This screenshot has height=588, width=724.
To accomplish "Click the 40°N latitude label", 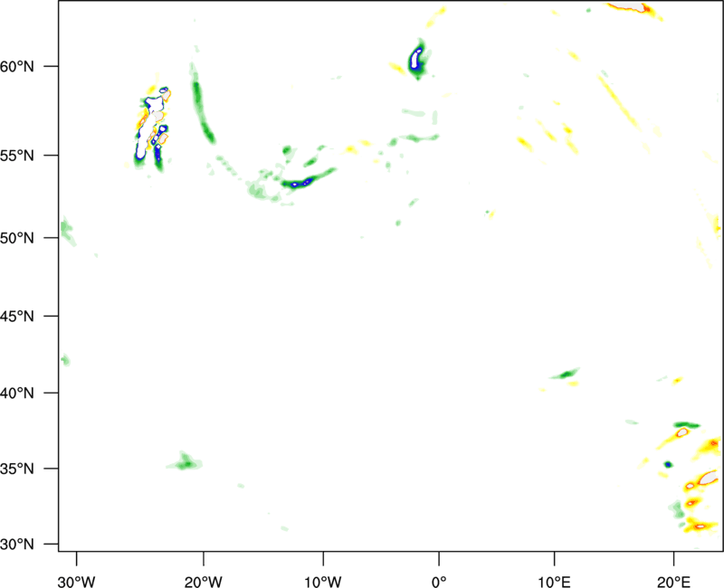I will click(x=17, y=394).
